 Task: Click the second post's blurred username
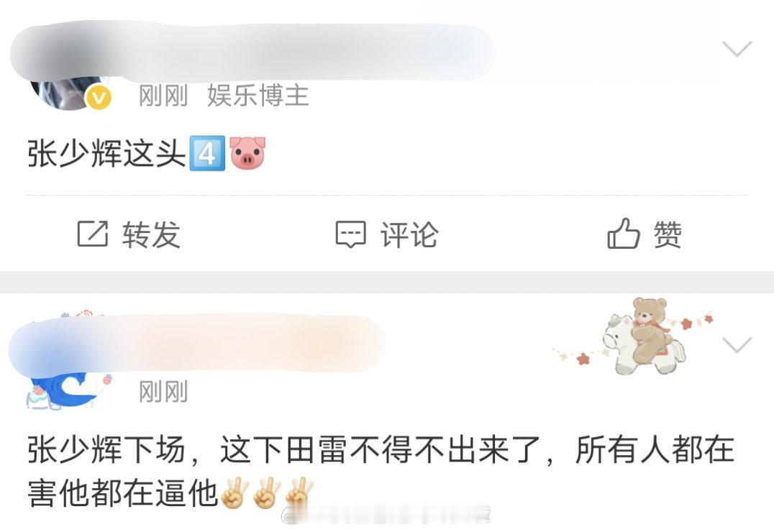(x=197, y=343)
